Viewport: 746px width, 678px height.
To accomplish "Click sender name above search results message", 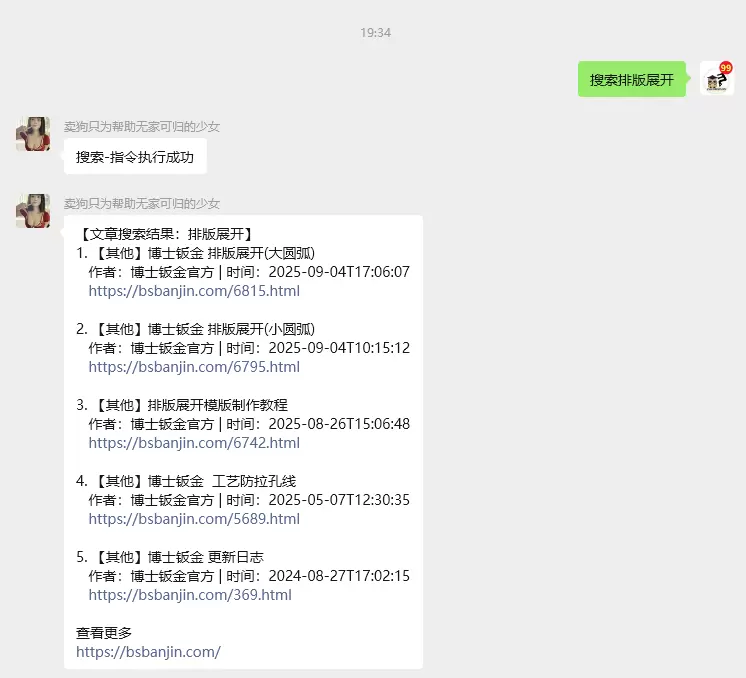I will click(142, 204).
